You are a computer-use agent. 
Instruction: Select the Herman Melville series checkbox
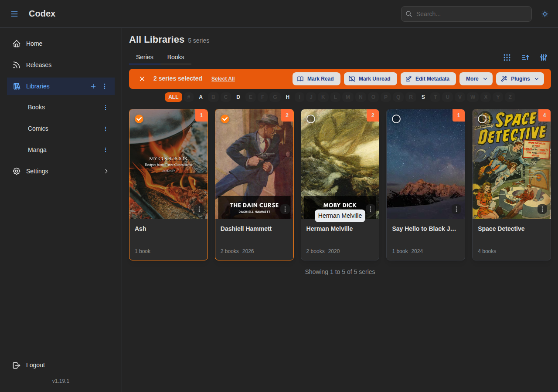311,119
